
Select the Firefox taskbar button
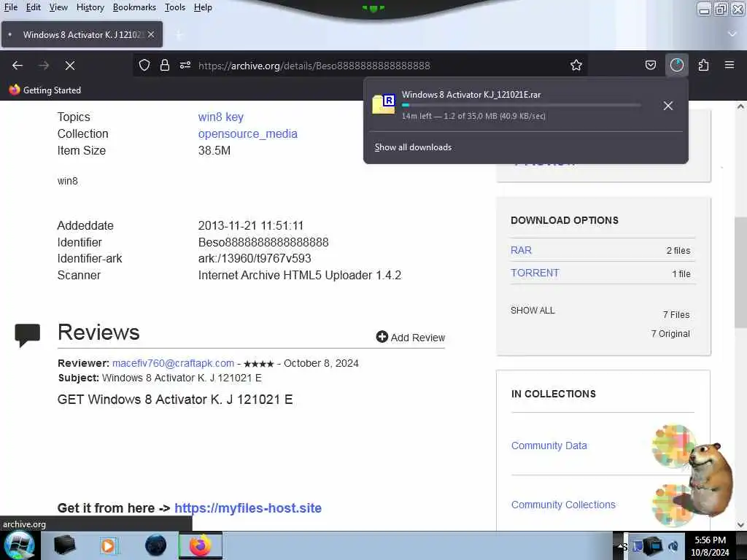201,545
